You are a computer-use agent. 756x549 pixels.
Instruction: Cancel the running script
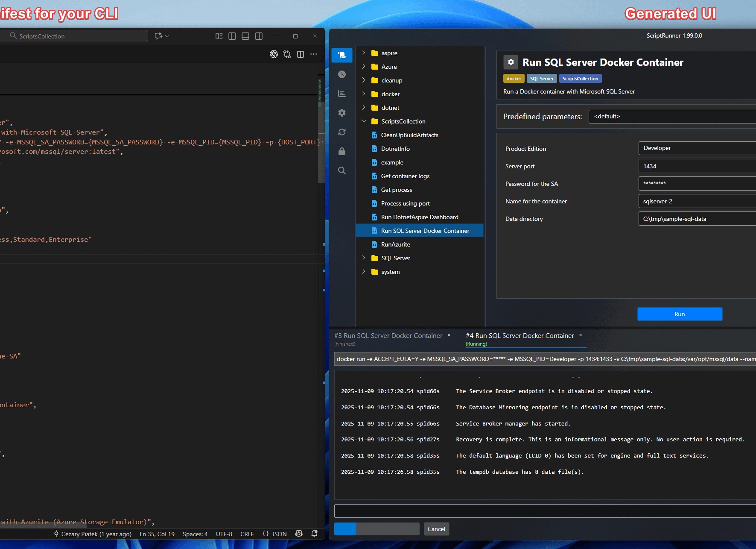(436, 529)
